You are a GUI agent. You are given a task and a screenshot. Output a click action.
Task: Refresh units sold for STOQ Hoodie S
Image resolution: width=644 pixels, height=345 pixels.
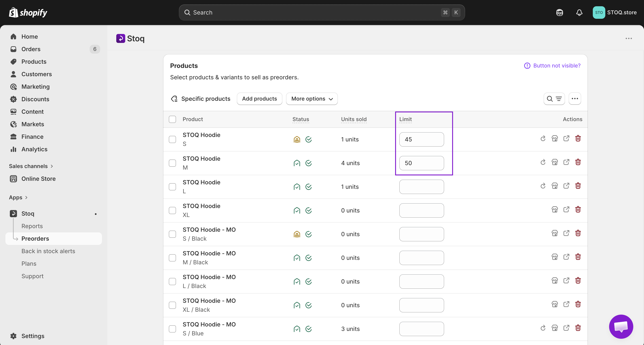tap(542, 138)
